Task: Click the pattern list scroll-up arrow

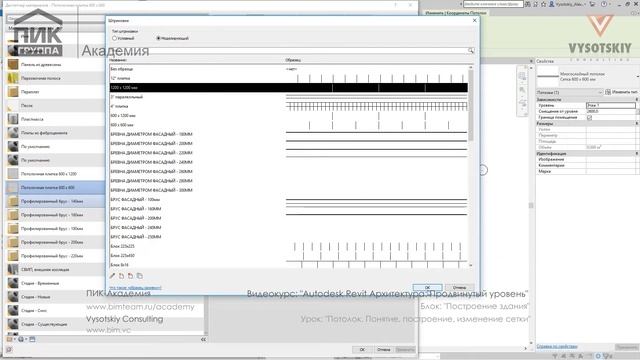Action: click(x=471, y=67)
